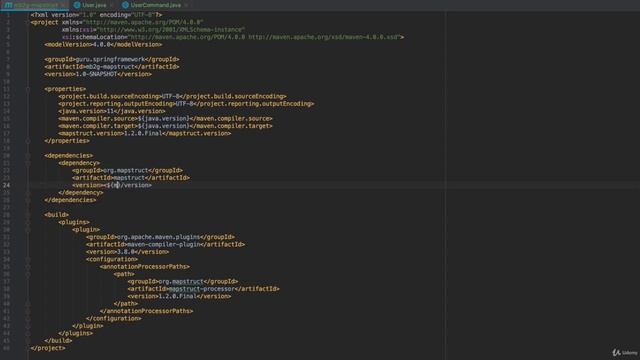Click the path groupId org.mapstruct line
The image size is (640, 360).
[182, 282]
